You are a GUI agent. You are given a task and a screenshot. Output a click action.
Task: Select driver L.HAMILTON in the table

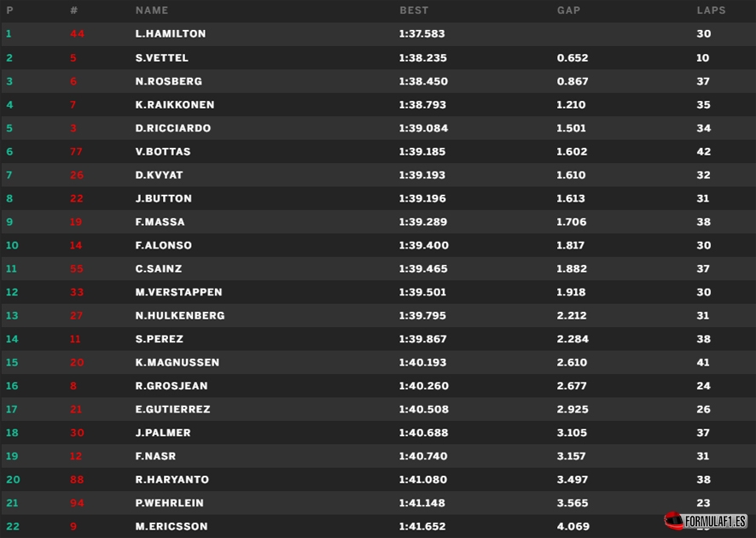[x=171, y=34]
